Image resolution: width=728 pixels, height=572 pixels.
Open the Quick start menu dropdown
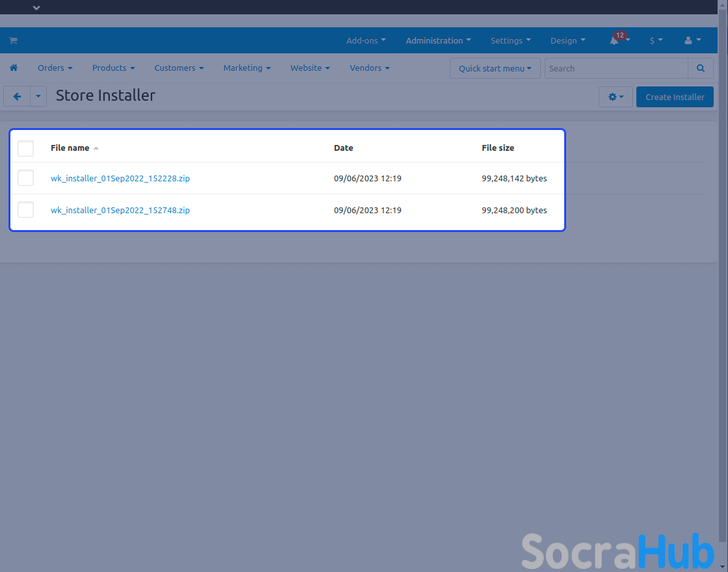pyautogui.click(x=495, y=68)
